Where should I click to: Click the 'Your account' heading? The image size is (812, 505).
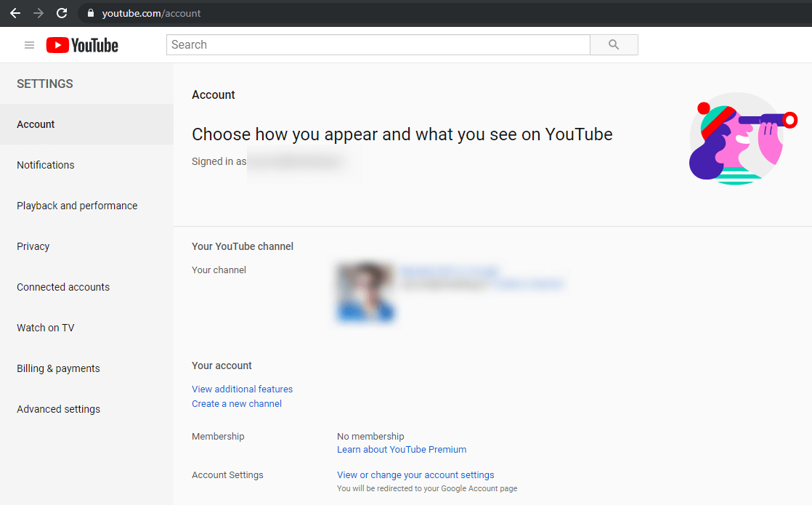pos(222,365)
